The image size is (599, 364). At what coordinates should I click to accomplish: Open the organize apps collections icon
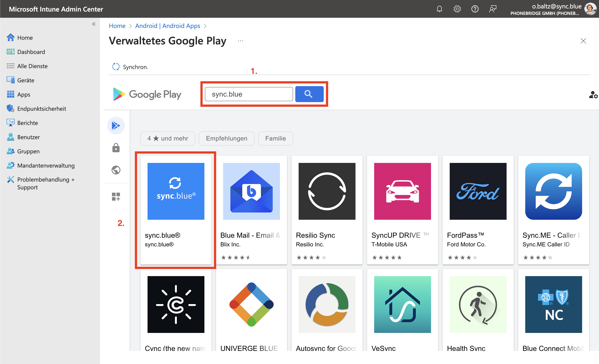tap(116, 197)
